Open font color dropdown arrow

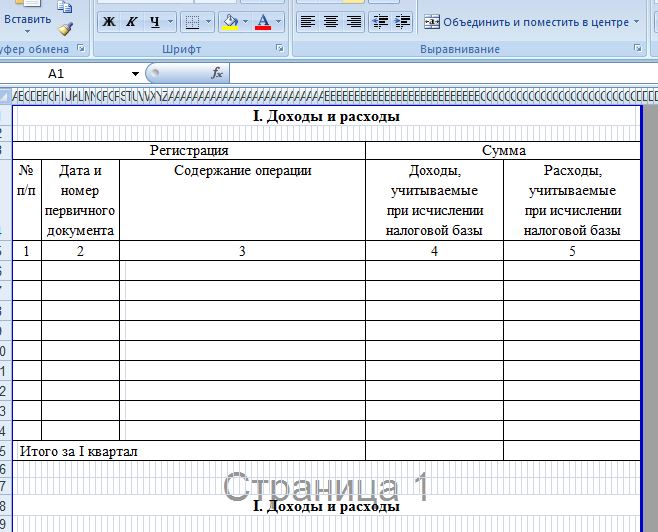(x=279, y=22)
